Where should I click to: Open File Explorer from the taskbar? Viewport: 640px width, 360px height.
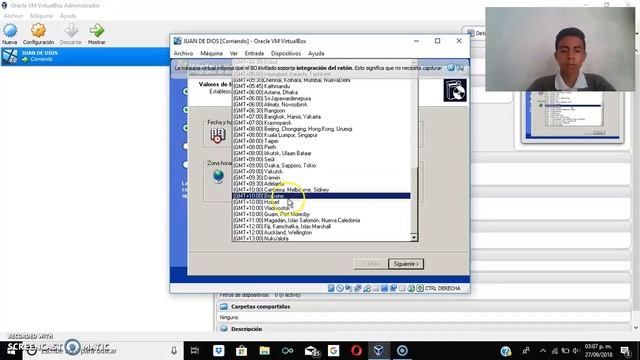(264, 351)
